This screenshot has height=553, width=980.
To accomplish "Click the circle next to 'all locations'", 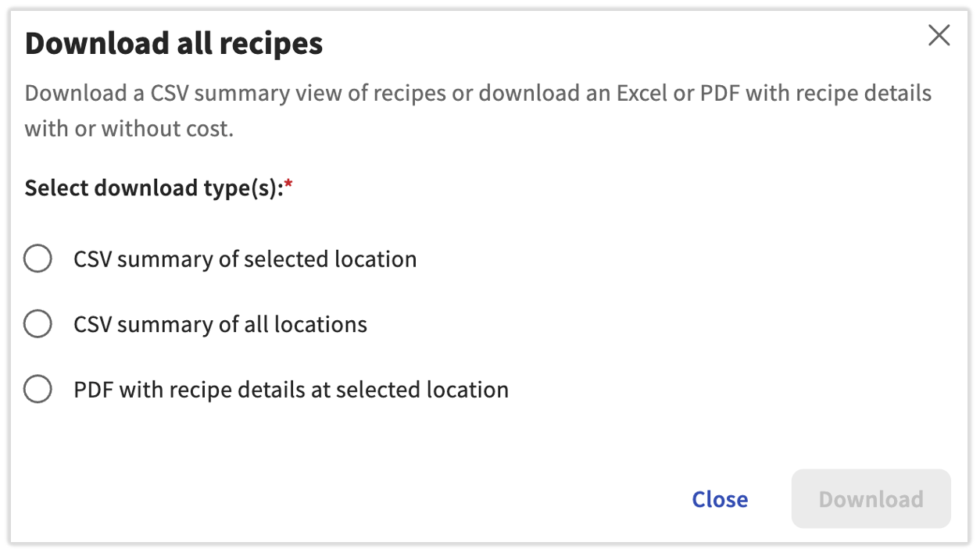I will (x=38, y=323).
